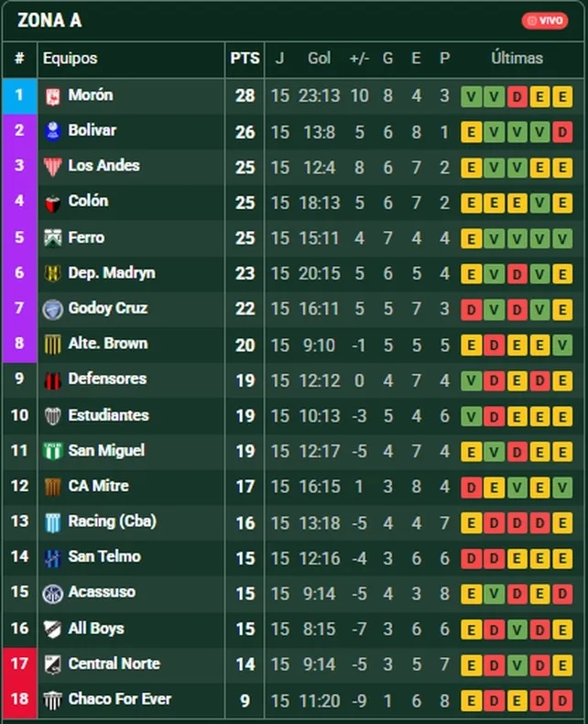Click the Ferro team logo
Image resolution: width=588 pixels, height=724 pixels.
click(x=52, y=238)
